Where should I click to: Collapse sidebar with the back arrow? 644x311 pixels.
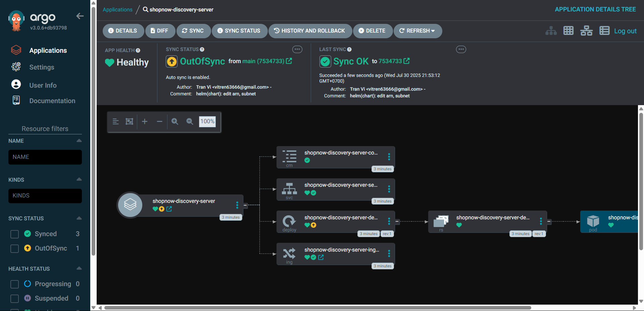pos(80,16)
